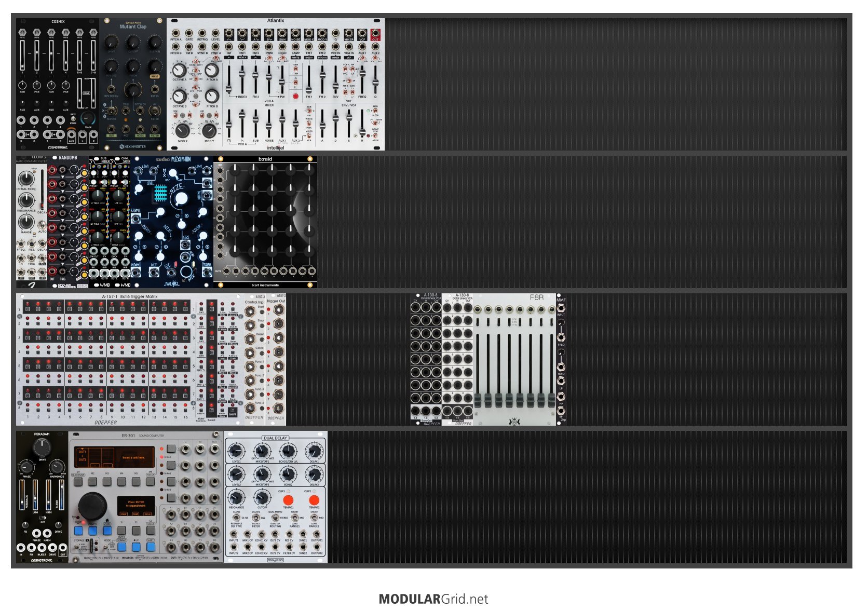Viewport: 868px width, 610px height.
Task: Click the large SIZE knob on Plexiphon
Action: pos(181,199)
